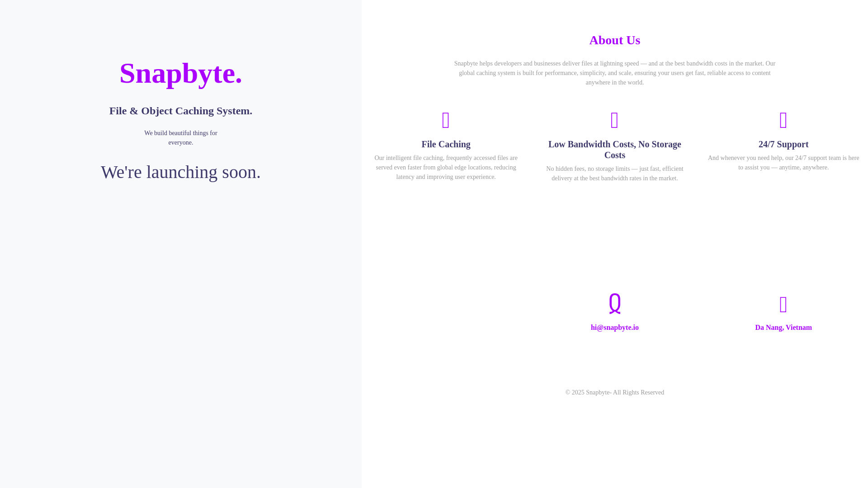
Task: Click the 2025 Snapbyte copyright notice
Action: coord(615,393)
